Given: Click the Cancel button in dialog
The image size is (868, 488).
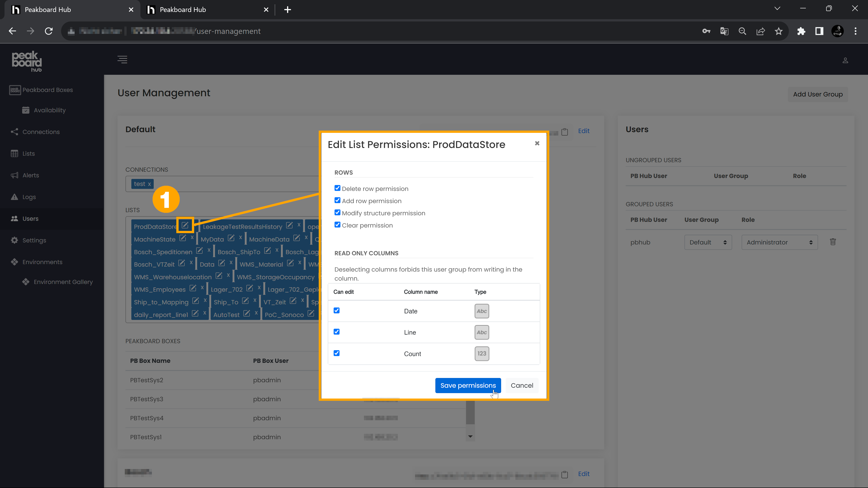Looking at the screenshot, I should (x=522, y=385).
